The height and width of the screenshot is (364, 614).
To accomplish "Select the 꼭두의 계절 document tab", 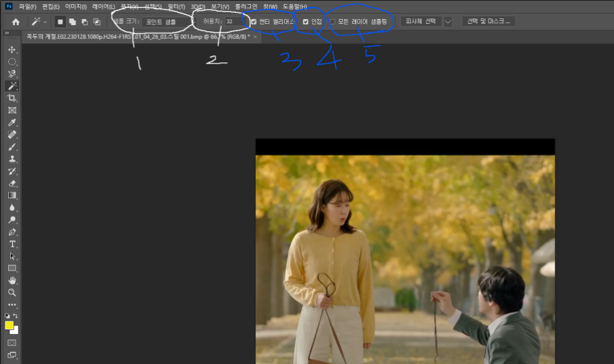I will [x=137, y=37].
